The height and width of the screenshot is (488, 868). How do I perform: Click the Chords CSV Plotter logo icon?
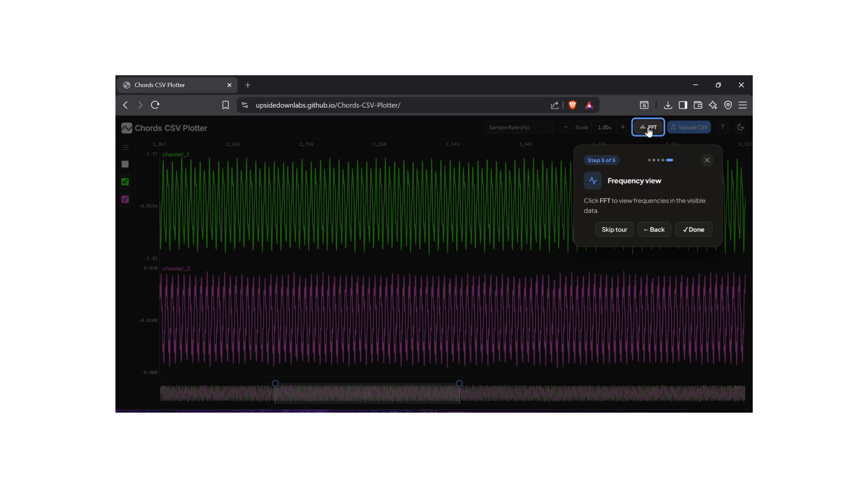coord(127,128)
